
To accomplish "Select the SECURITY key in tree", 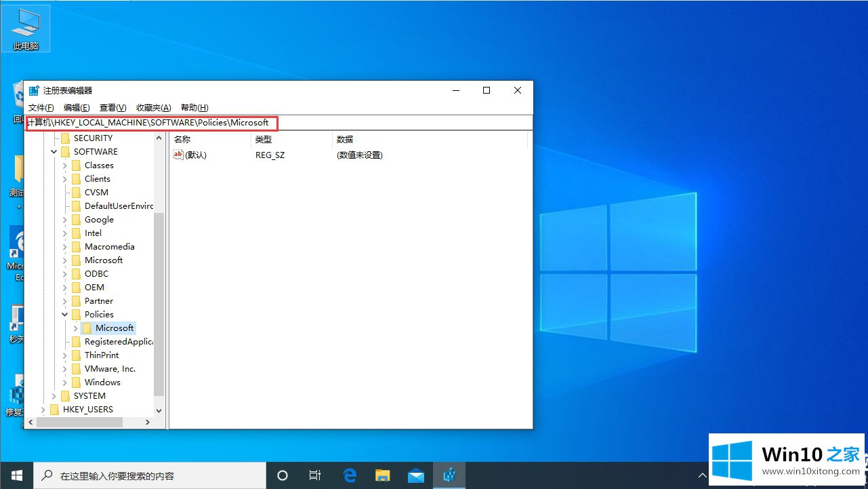I will click(x=93, y=138).
